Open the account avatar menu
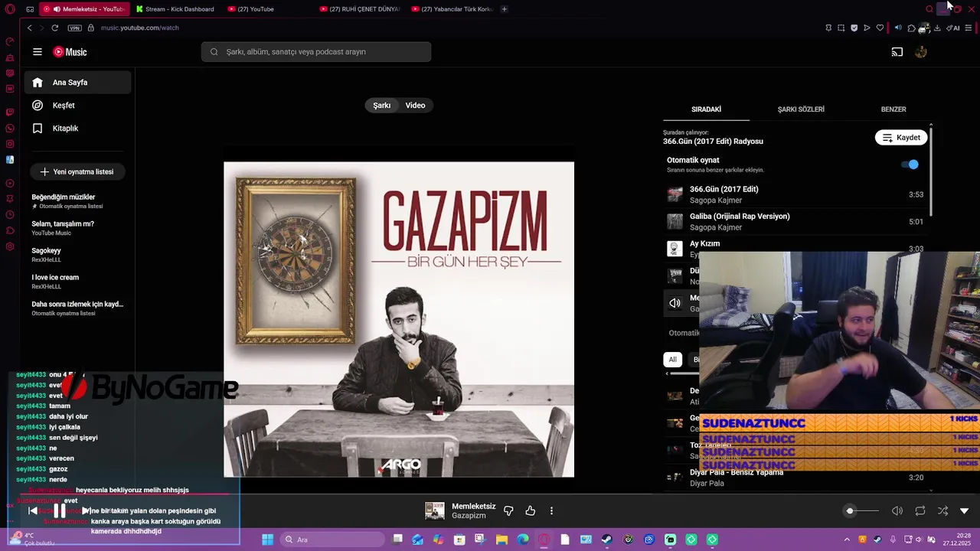980x551 pixels. pyautogui.click(x=920, y=52)
